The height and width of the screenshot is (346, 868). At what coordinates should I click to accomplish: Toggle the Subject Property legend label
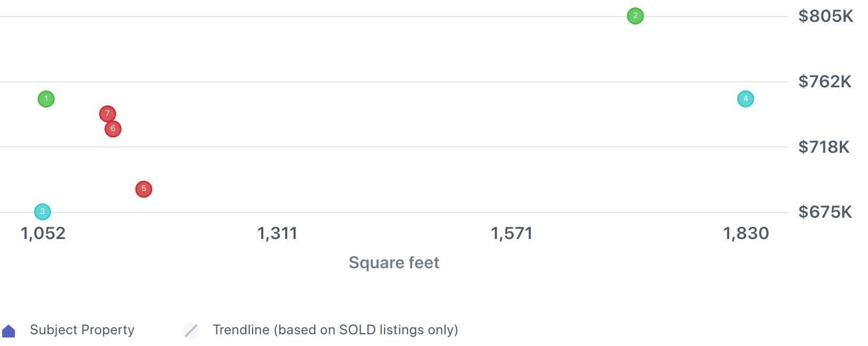(82, 330)
